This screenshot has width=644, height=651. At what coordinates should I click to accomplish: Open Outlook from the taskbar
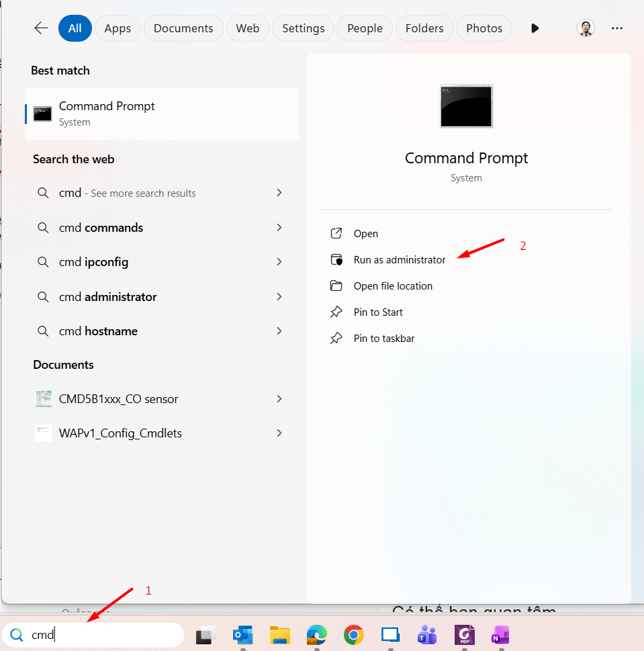pos(242,635)
